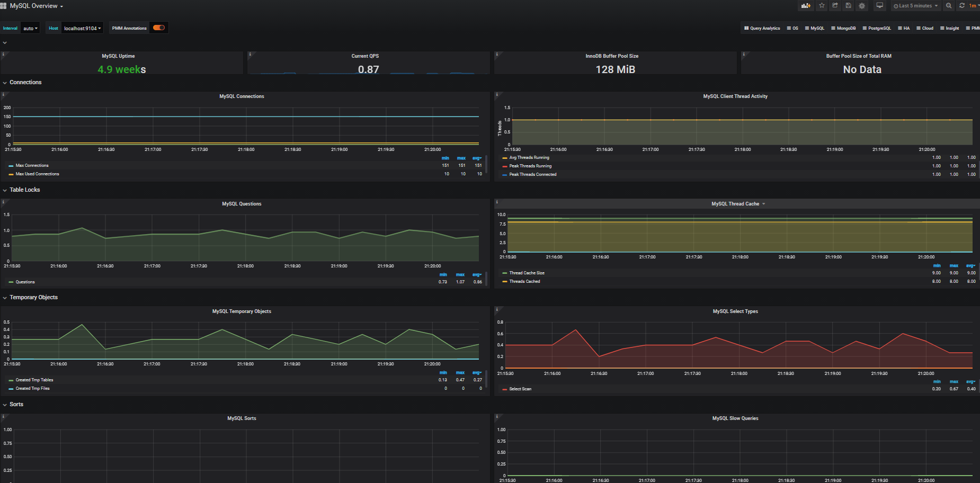Screen dimensions: 980x483
Task: Open the Interval auto dropdown
Action: pos(29,28)
